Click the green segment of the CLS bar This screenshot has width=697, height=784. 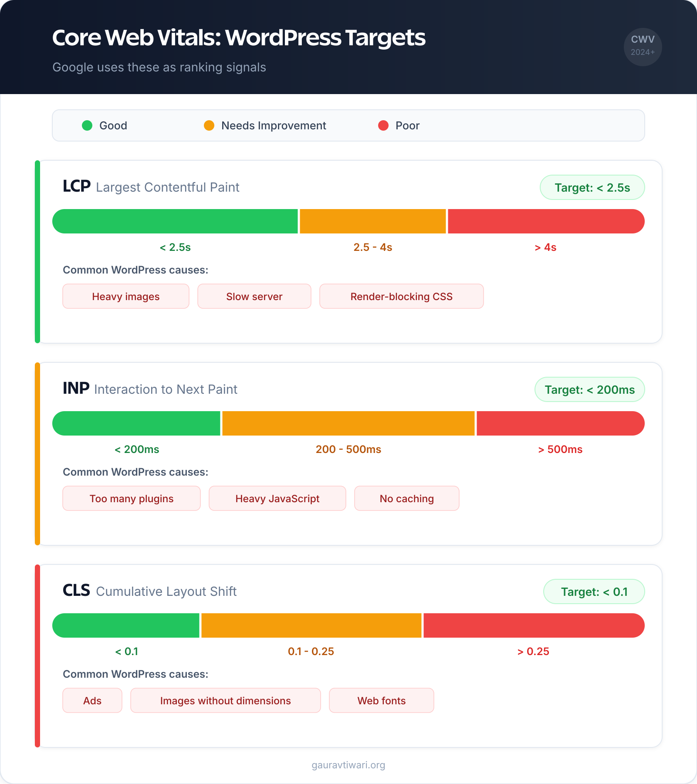pos(126,625)
